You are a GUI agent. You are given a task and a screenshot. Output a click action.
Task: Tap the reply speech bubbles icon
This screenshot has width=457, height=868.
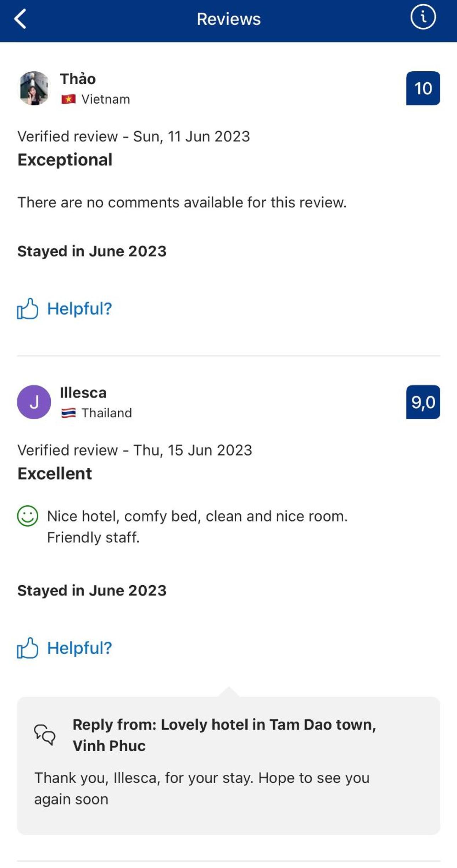(x=45, y=734)
